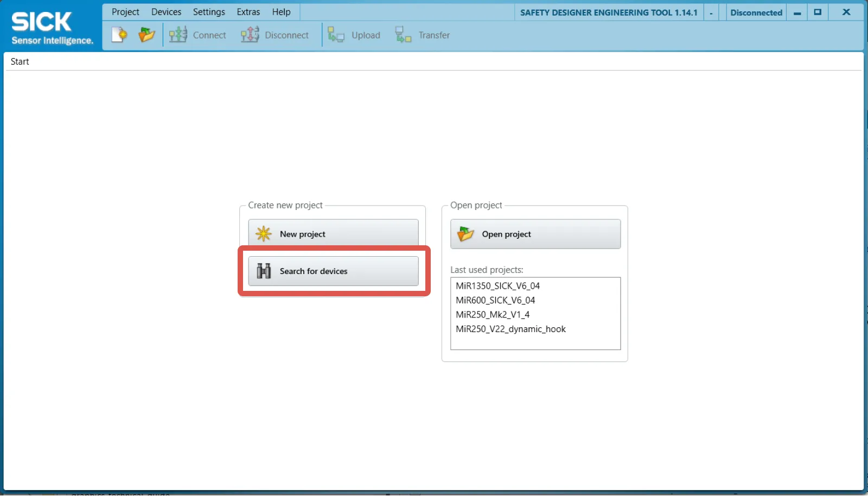Open the MiR1350_SICK_V6_04 recent project
The image size is (868, 496).
point(499,285)
